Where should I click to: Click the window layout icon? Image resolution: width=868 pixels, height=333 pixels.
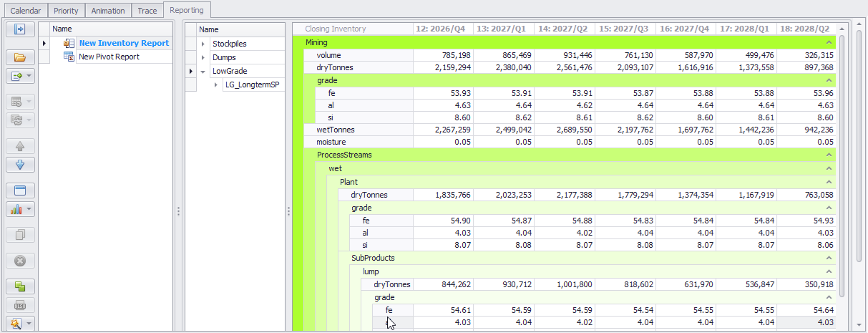(x=20, y=190)
